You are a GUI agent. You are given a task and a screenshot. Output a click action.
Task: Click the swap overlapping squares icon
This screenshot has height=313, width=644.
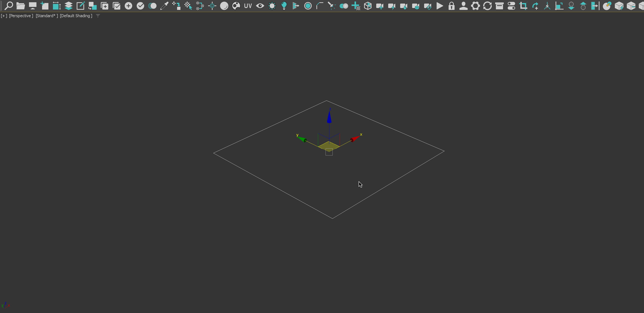click(93, 5)
